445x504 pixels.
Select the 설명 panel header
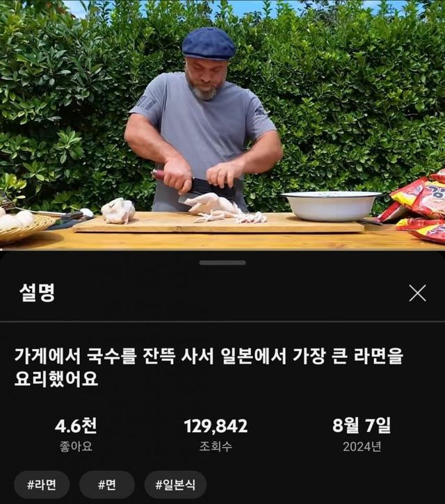pyautogui.click(x=37, y=293)
